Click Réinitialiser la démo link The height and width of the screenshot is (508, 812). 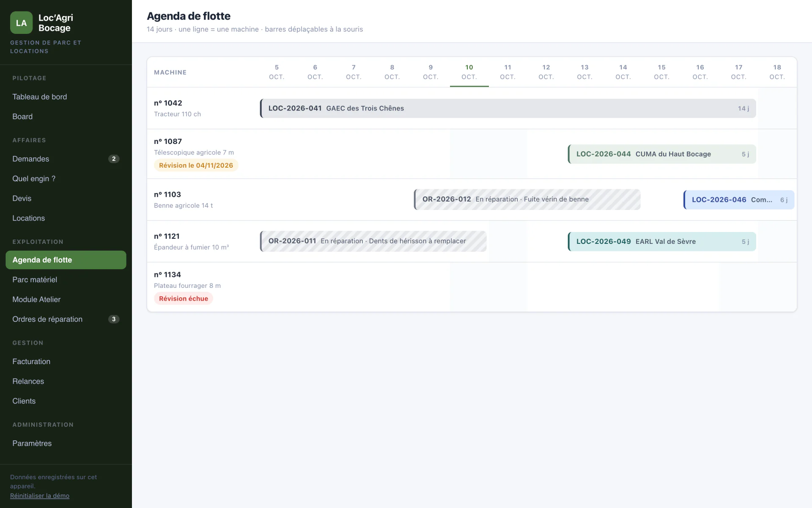40,496
